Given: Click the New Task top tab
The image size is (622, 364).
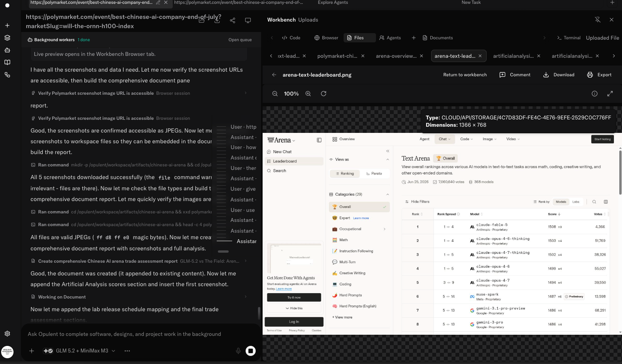Looking at the screenshot, I should [x=471, y=2].
